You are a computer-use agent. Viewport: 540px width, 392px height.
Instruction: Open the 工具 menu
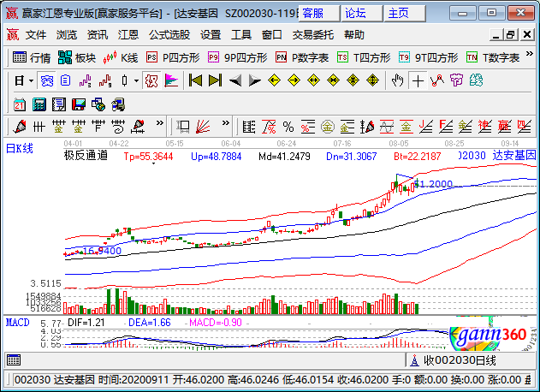[241, 35]
